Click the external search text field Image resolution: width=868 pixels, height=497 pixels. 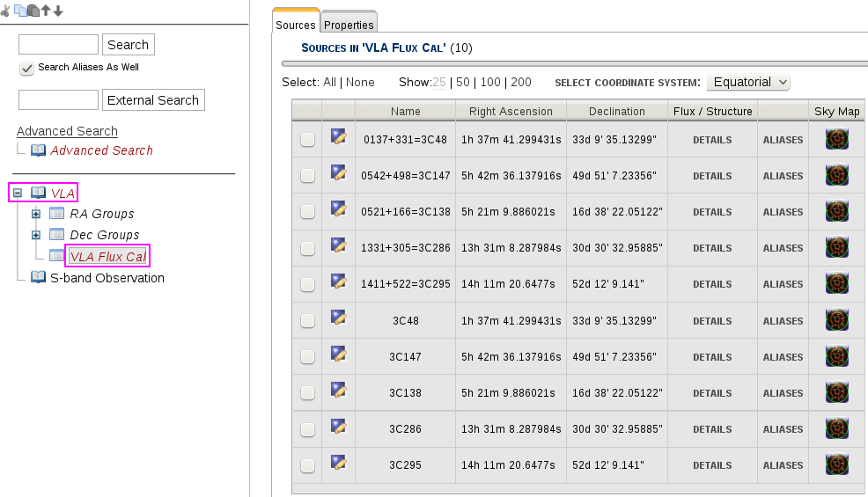(x=58, y=100)
